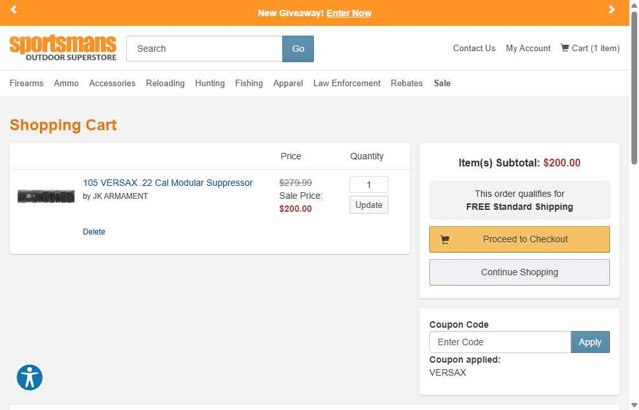Click Continue Shopping button
Viewport: 639px width, 410px height.
pos(519,272)
